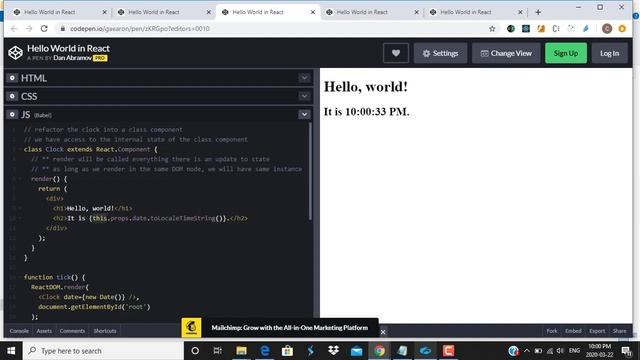Viewport: 640px width, 360px height.
Task: Click the Share button
Action: (x=619, y=331)
